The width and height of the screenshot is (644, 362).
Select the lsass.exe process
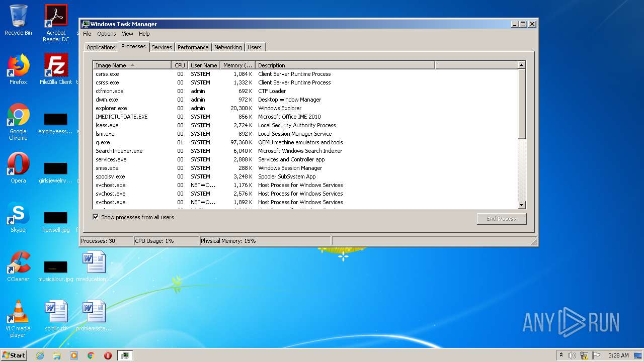pos(305,125)
